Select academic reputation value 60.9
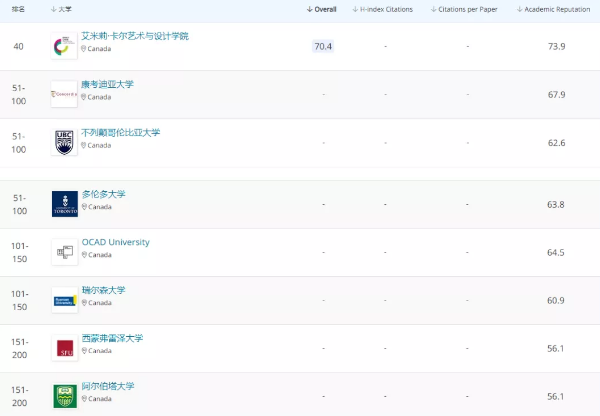This screenshot has height=416, width=600. [x=556, y=300]
